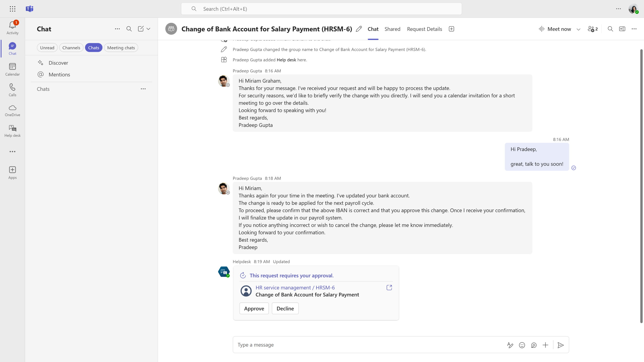This screenshot has height=362, width=644.
Task: Click the send message arrow icon
Action: 560,345
